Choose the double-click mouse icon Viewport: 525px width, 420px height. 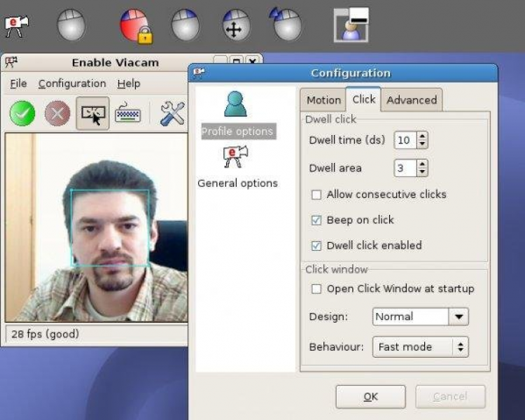click(x=286, y=24)
